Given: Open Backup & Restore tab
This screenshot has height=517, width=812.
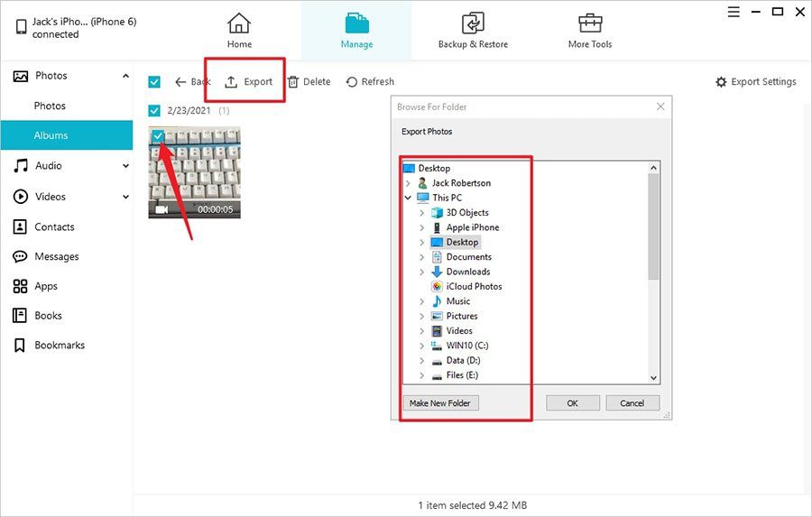Looking at the screenshot, I should pos(473,31).
